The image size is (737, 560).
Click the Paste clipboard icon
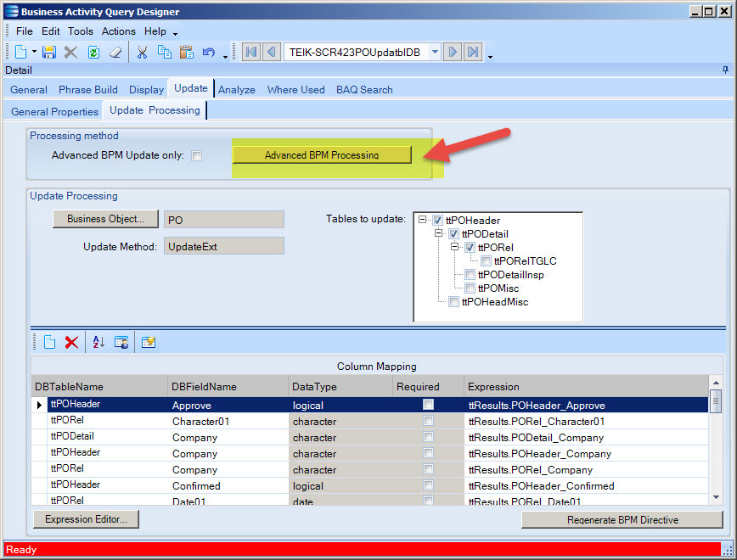point(186,53)
